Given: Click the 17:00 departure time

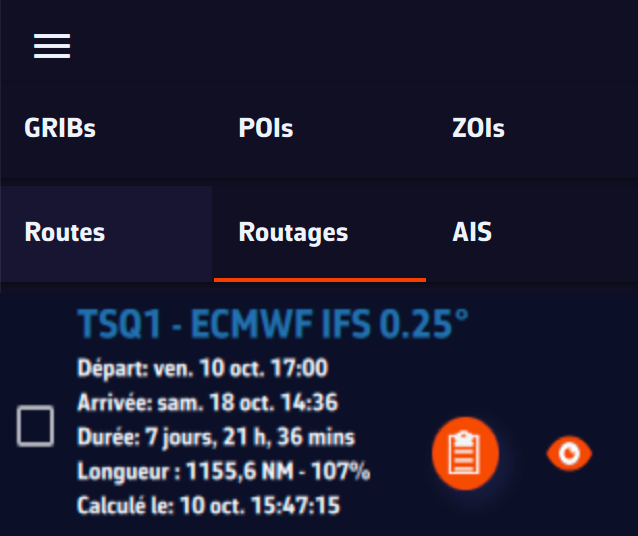Looking at the screenshot, I should point(303,368).
